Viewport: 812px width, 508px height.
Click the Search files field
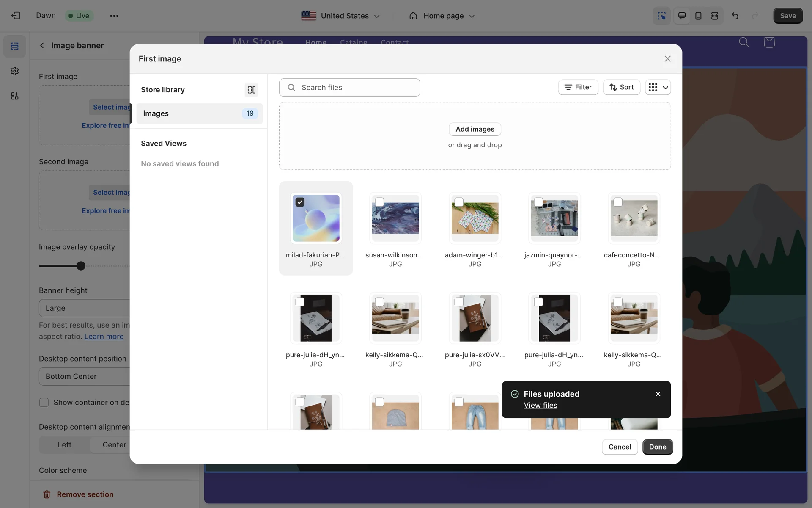point(349,88)
